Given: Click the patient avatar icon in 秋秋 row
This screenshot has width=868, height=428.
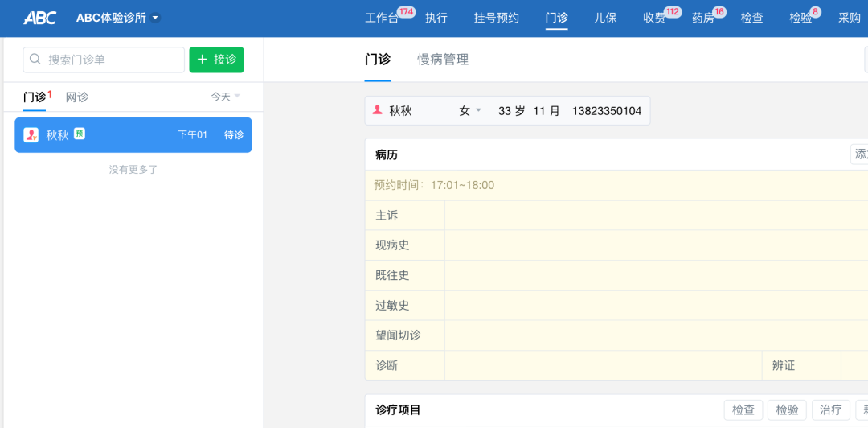Looking at the screenshot, I should 31,134.
